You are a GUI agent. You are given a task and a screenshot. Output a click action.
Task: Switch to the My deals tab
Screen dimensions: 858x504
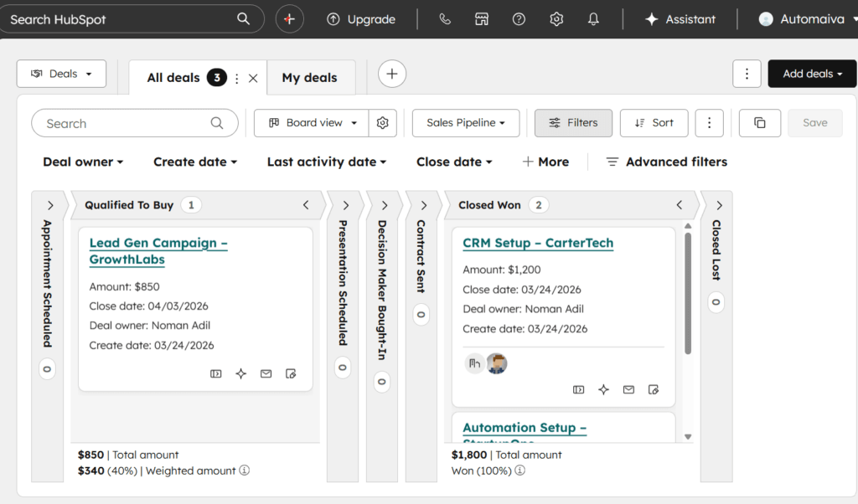coord(311,77)
